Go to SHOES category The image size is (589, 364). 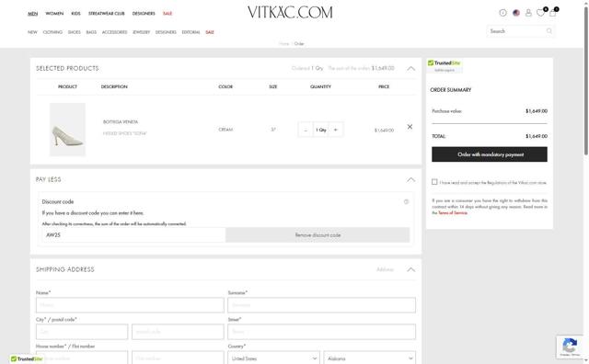pos(75,32)
